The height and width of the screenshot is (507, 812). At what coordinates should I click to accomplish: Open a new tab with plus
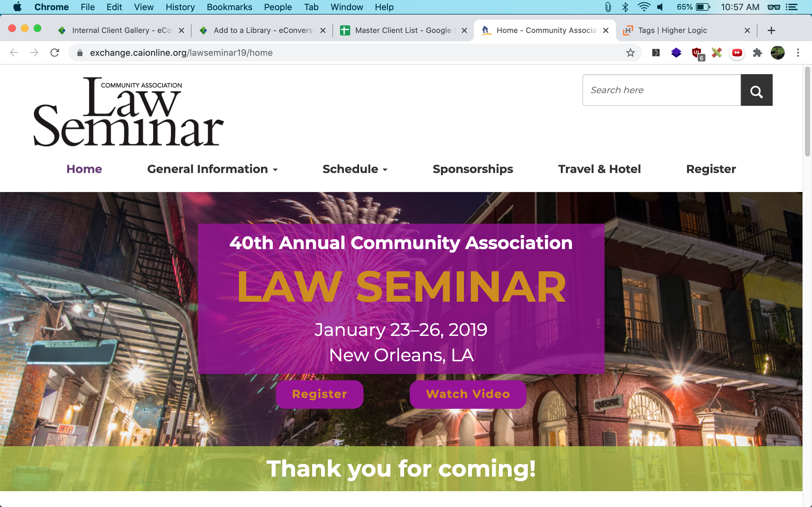point(771,30)
